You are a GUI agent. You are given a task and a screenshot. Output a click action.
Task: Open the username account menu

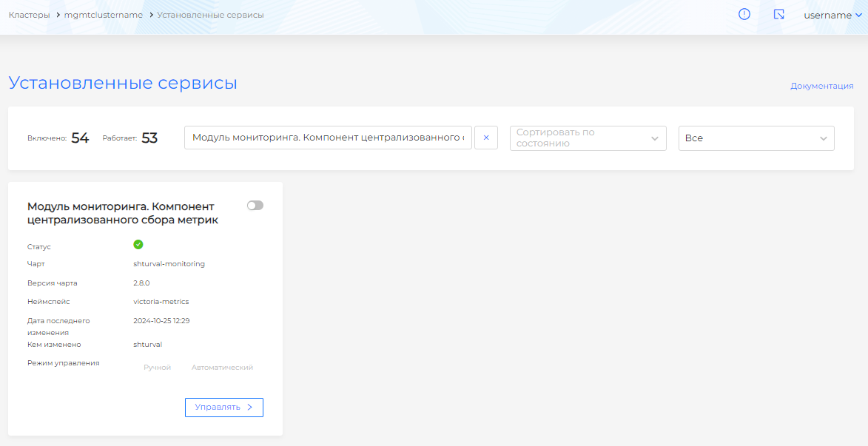[827, 15]
